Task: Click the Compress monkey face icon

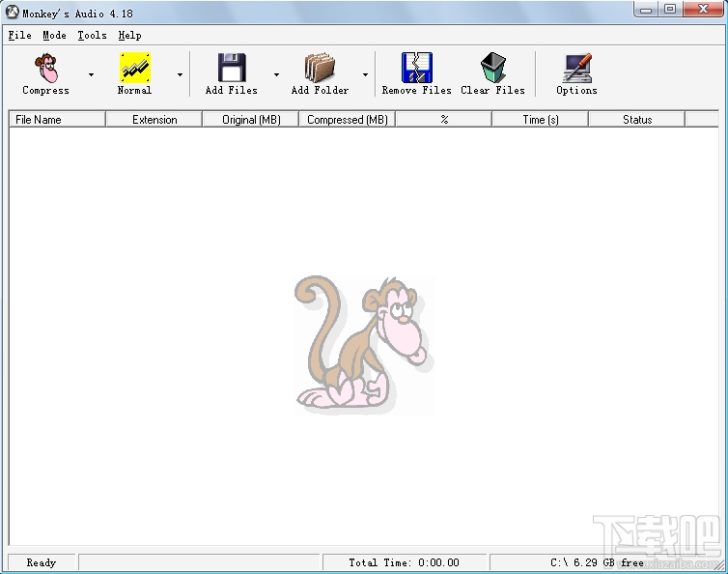Action: 46,68
